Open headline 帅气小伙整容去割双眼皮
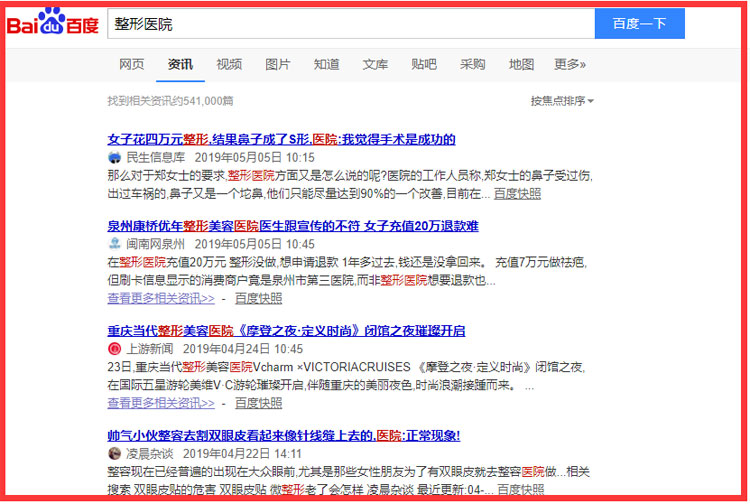The image size is (750, 504). (x=284, y=435)
